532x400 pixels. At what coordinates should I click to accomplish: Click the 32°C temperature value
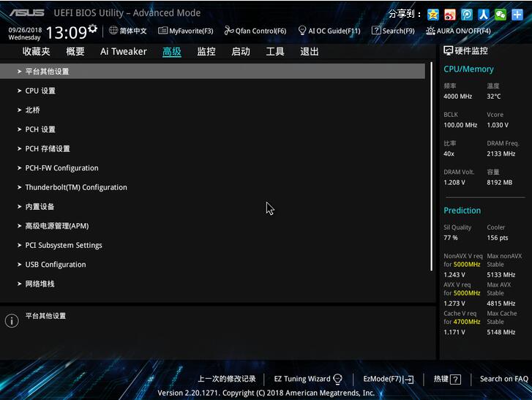(494, 97)
